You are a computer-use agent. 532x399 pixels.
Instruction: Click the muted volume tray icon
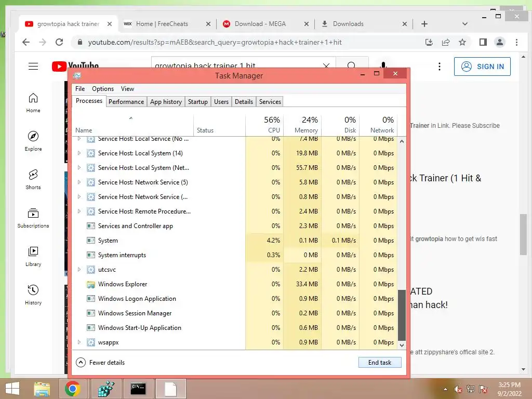pyautogui.click(x=458, y=389)
